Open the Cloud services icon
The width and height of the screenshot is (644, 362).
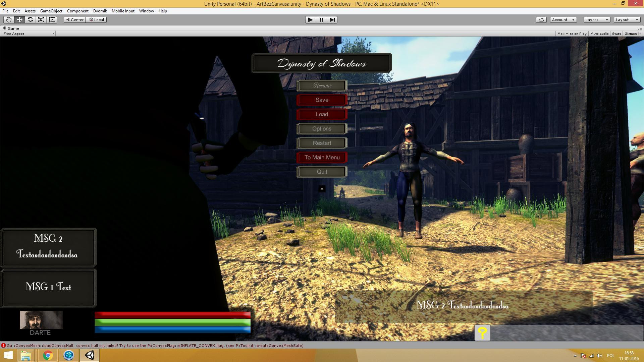pos(541,20)
